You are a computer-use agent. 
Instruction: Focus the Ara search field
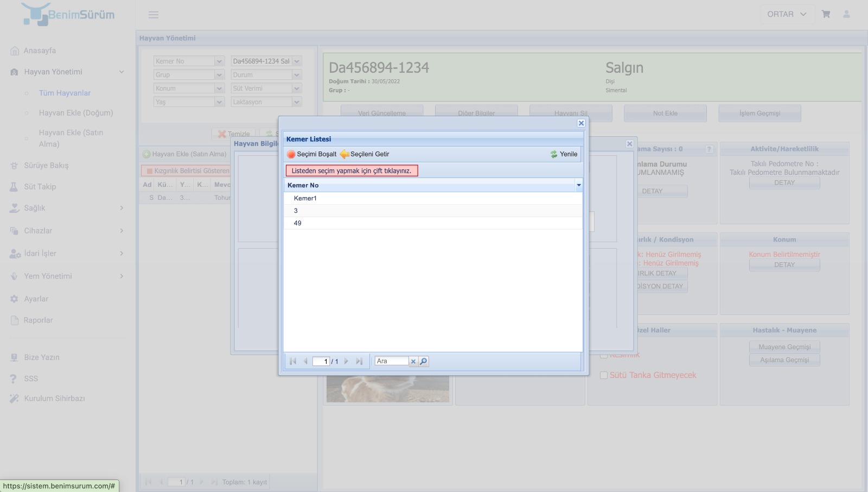point(391,361)
